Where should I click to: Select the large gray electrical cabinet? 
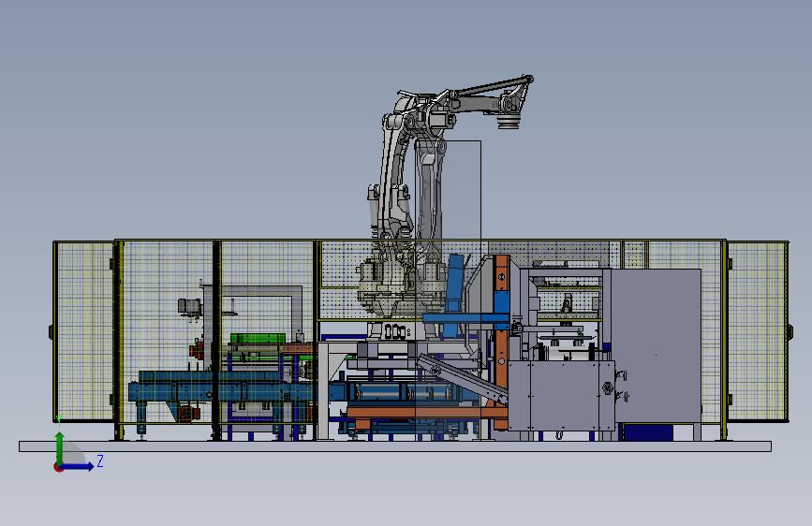pyautogui.click(x=657, y=344)
